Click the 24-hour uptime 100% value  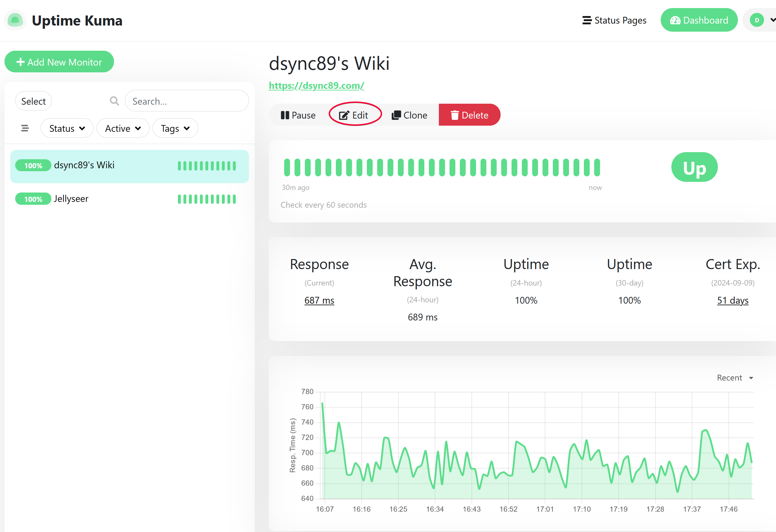pyautogui.click(x=526, y=301)
